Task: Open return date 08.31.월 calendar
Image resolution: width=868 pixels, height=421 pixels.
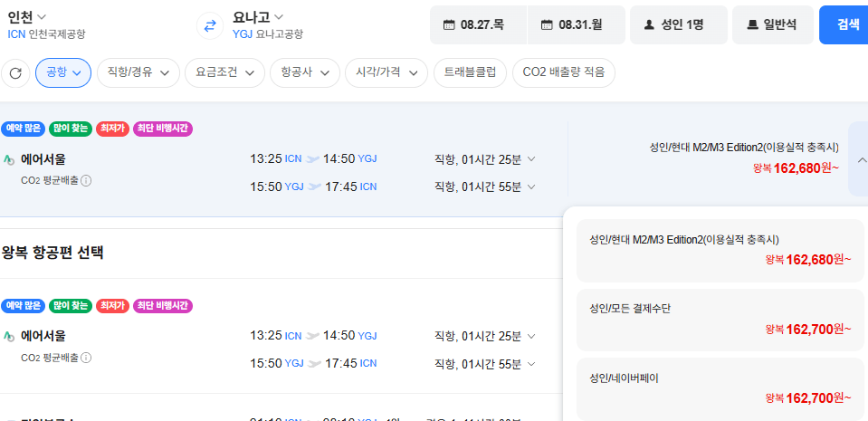Action: point(577,25)
